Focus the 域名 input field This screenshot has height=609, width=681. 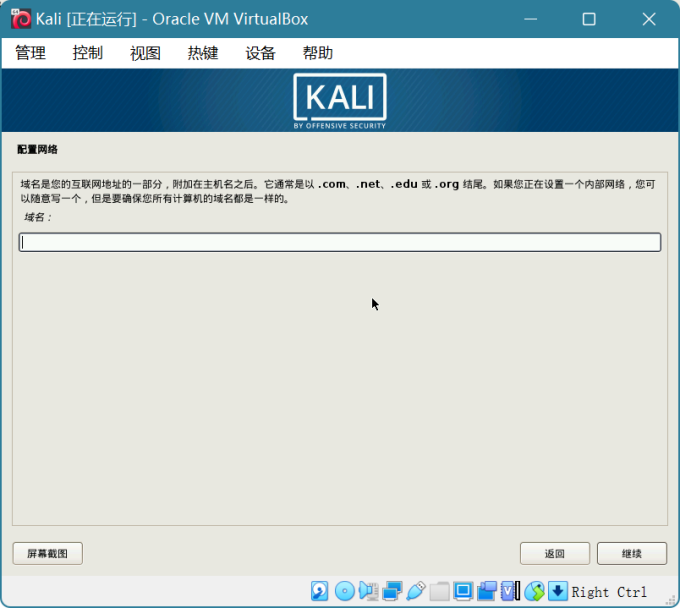(x=340, y=242)
